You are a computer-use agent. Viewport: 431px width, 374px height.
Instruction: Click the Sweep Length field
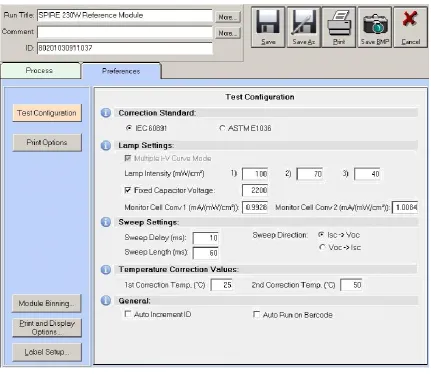[206, 253]
